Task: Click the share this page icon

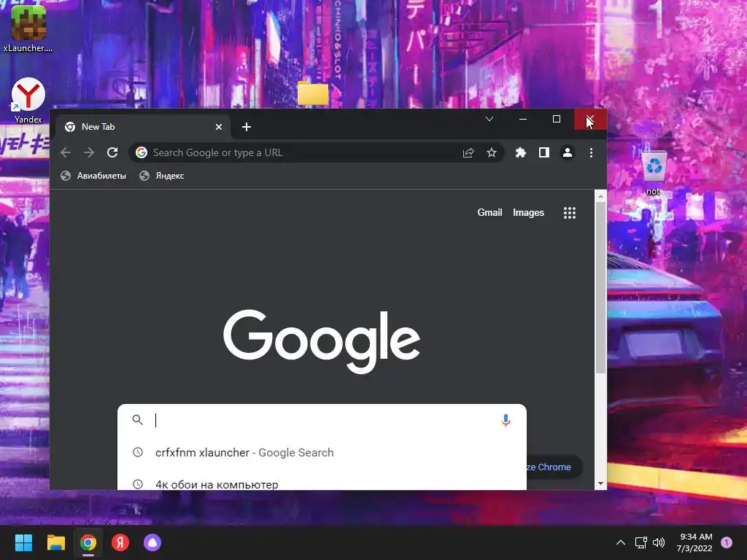Action: tap(468, 152)
